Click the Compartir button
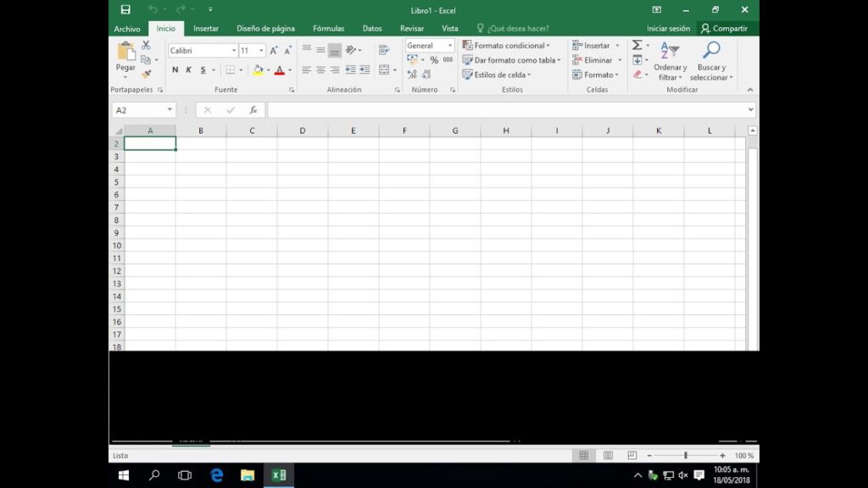Screen dimensions: 868x488 tap(724, 29)
